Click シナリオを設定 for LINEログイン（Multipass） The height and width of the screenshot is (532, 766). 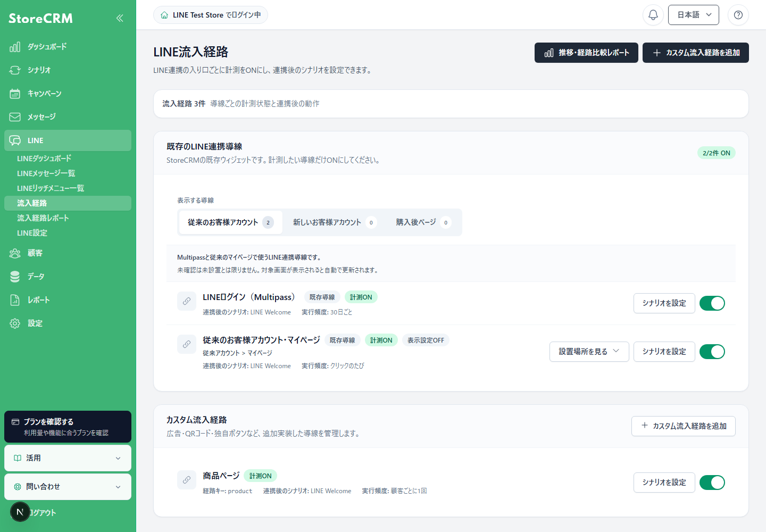tap(664, 303)
